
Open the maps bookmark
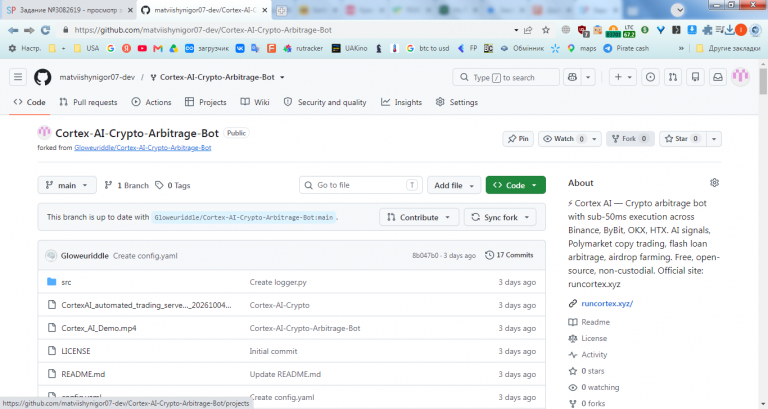tap(582, 48)
